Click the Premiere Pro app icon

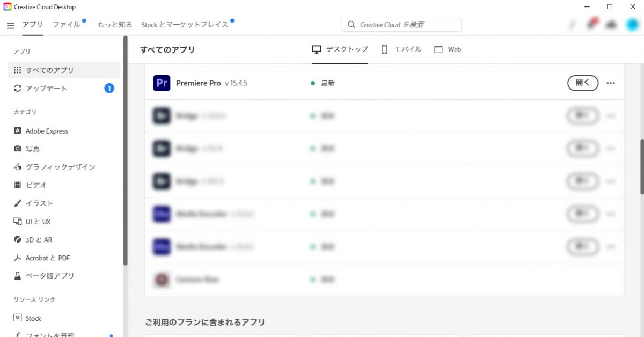click(x=162, y=83)
